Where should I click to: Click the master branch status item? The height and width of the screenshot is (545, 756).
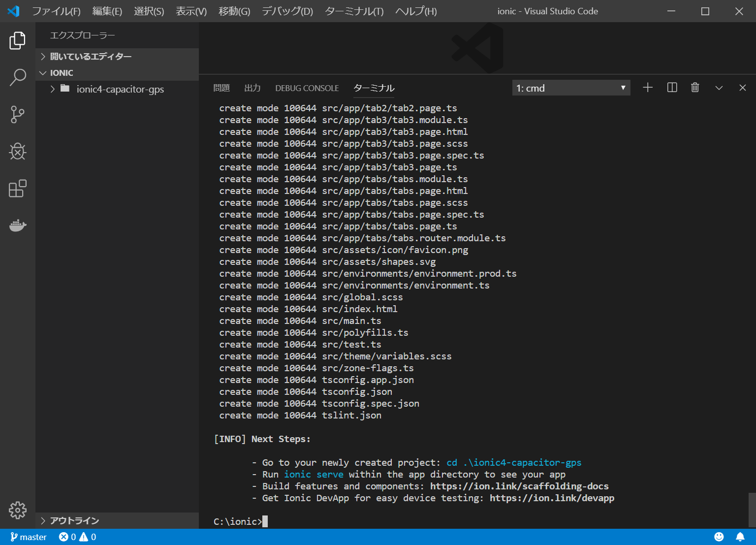[29, 537]
